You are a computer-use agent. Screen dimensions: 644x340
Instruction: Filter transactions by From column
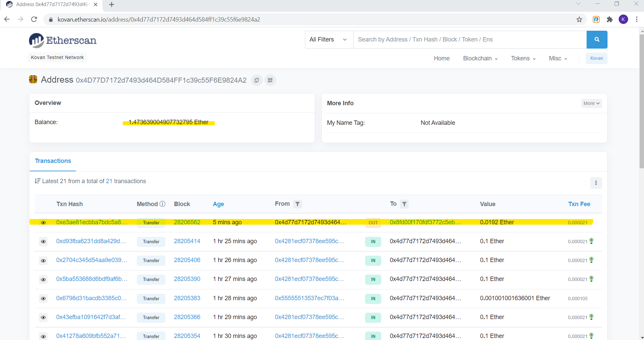click(297, 204)
